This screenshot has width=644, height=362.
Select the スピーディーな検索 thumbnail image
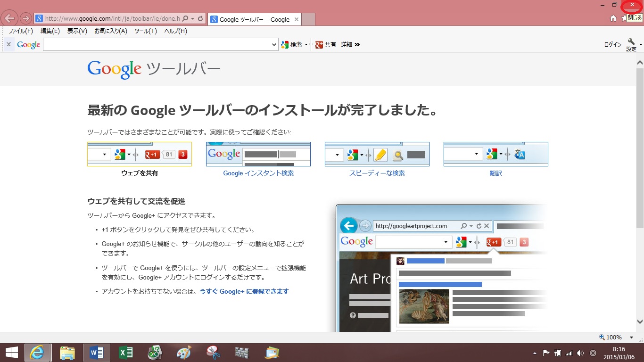tap(377, 154)
